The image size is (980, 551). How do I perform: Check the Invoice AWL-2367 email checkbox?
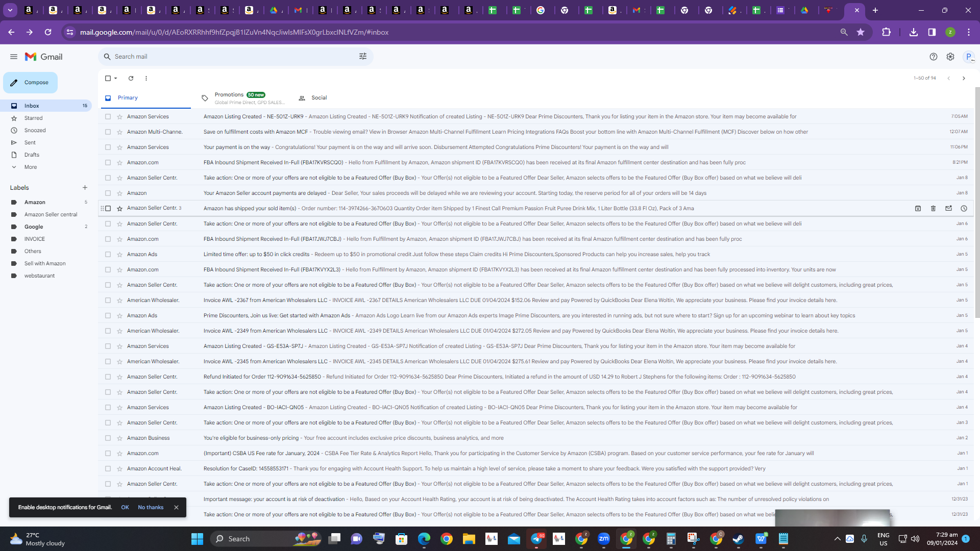pyautogui.click(x=108, y=300)
